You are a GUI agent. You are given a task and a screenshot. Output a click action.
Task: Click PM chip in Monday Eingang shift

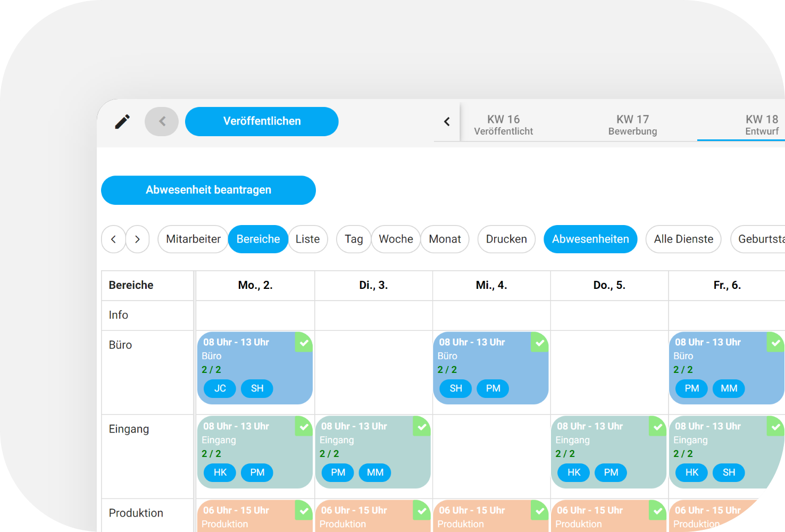pyautogui.click(x=257, y=472)
